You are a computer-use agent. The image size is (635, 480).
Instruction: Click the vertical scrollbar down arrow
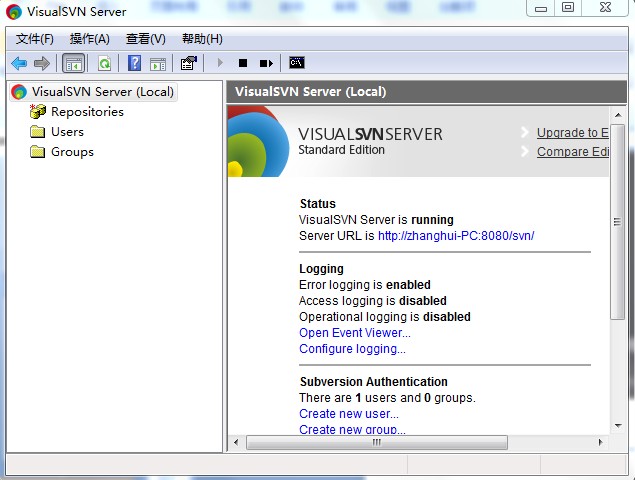coord(618,426)
